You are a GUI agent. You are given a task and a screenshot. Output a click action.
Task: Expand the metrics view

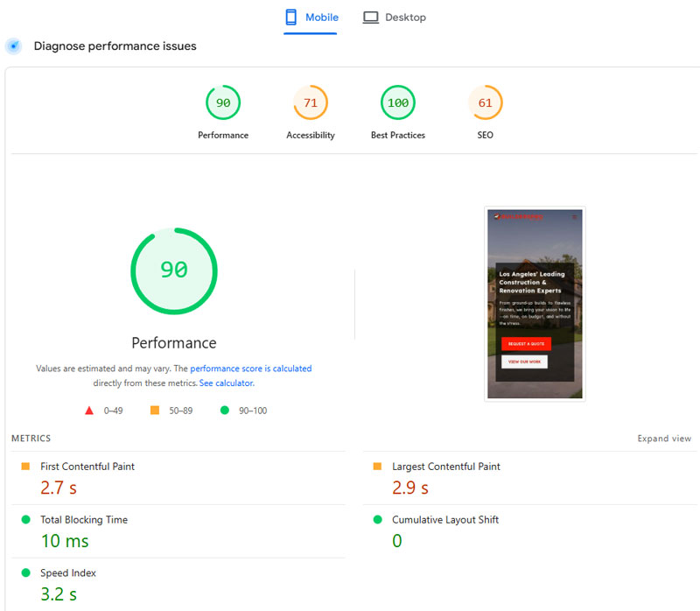pos(663,439)
